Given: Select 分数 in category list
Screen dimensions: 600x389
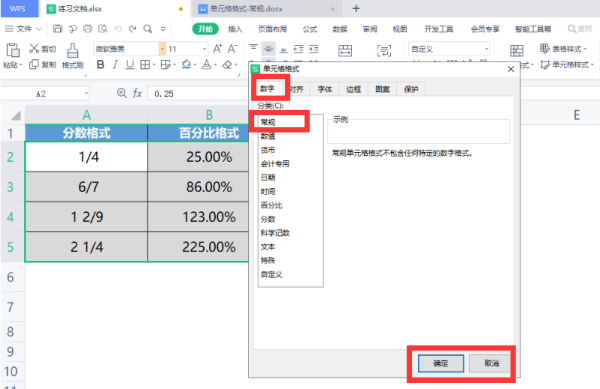Looking at the screenshot, I should tap(267, 219).
